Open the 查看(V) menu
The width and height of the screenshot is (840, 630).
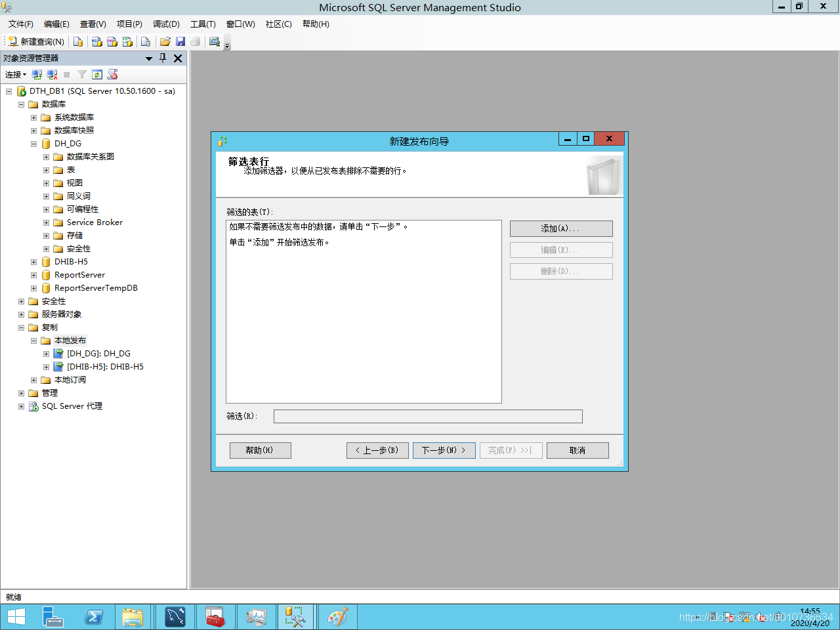click(93, 24)
